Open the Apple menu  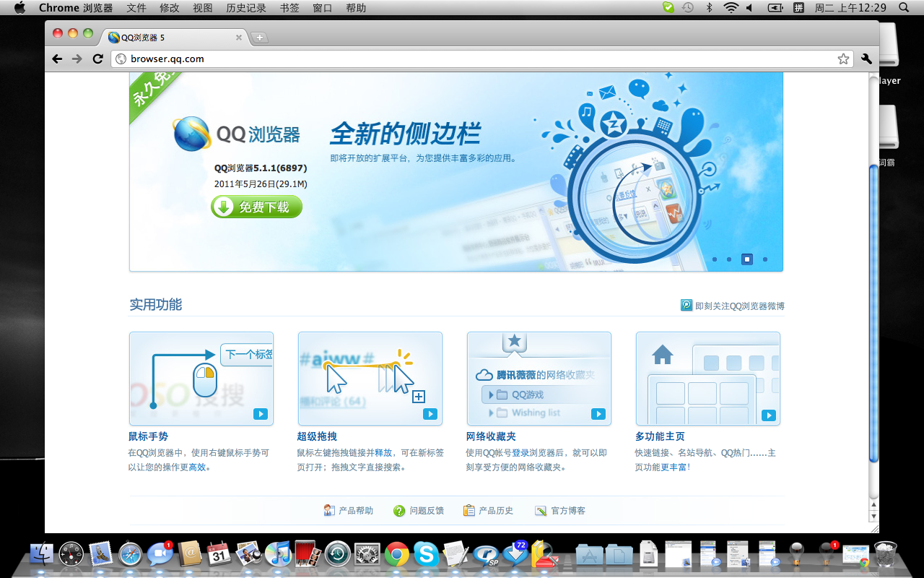(x=19, y=8)
